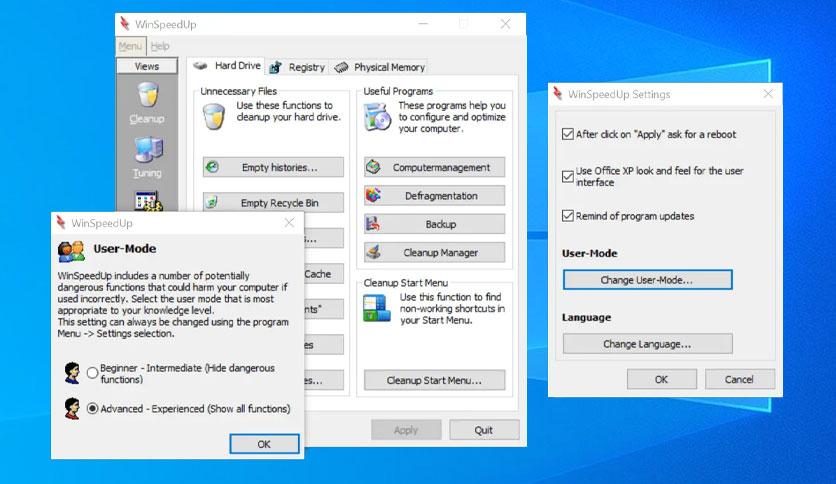Image resolution: width=836 pixels, height=484 pixels.
Task: Close the WinSpeedUp Settings window
Action: point(768,94)
